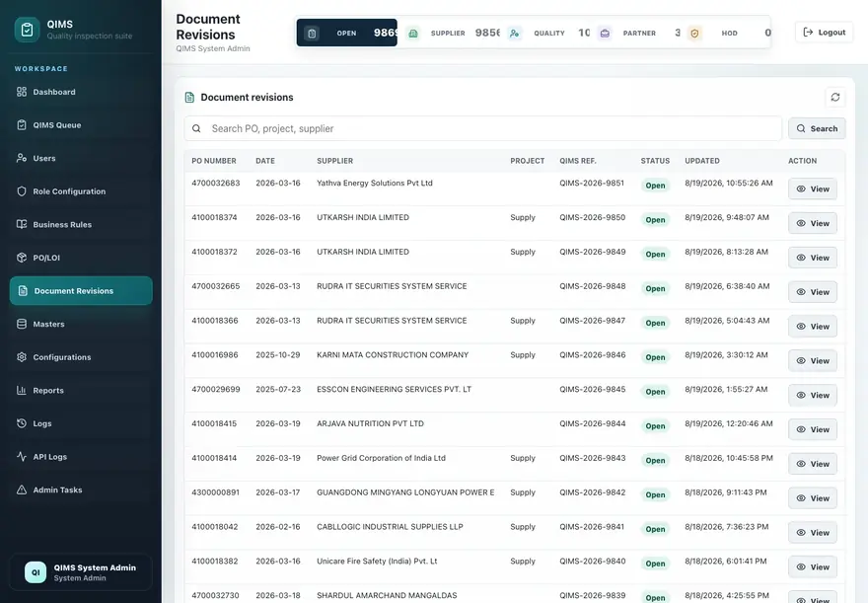The width and height of the screenshot is (868, 603).
Task: Click the QIMS-2026-9842 reference cell
Action: click(593, 492)
